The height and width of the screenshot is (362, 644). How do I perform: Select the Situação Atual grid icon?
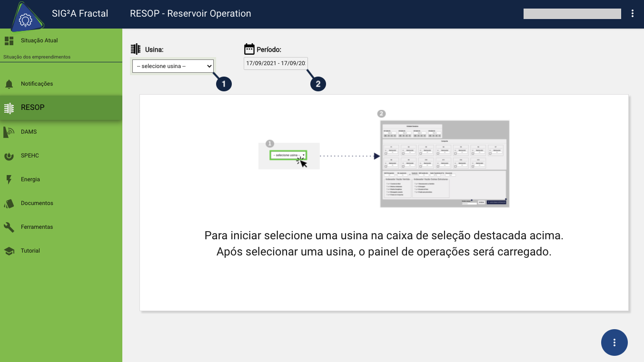click(9, 40)
